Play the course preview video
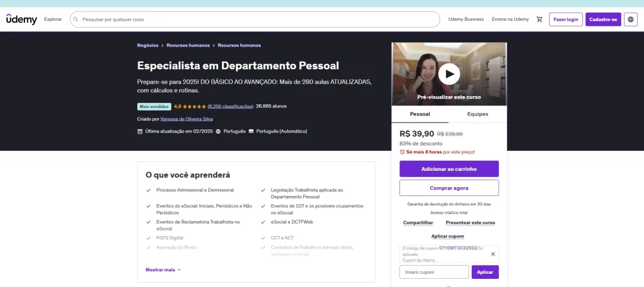This screenshot has height=287, width=644. [x=449, y=74]
